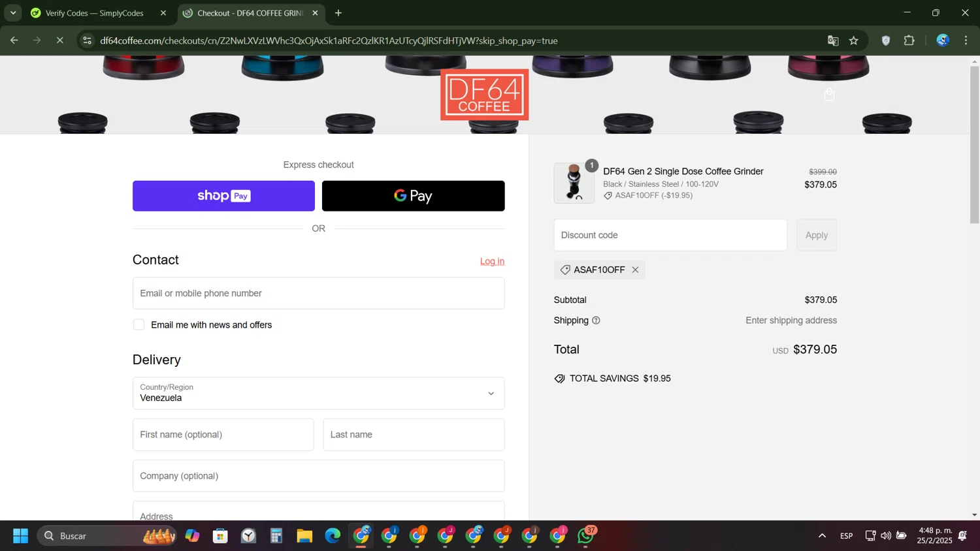
Task: Click the disabled browser forward arrow
Action: click(x=37, y=40)
